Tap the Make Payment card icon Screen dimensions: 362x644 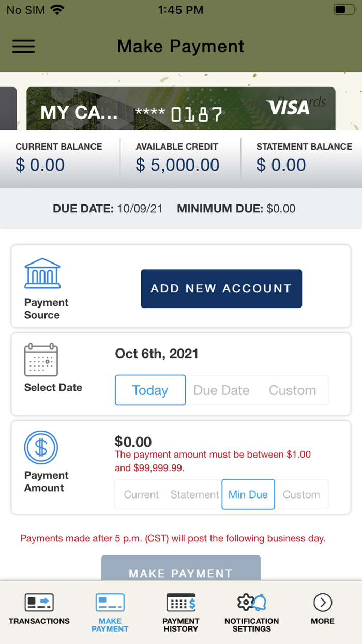(110, 602)
